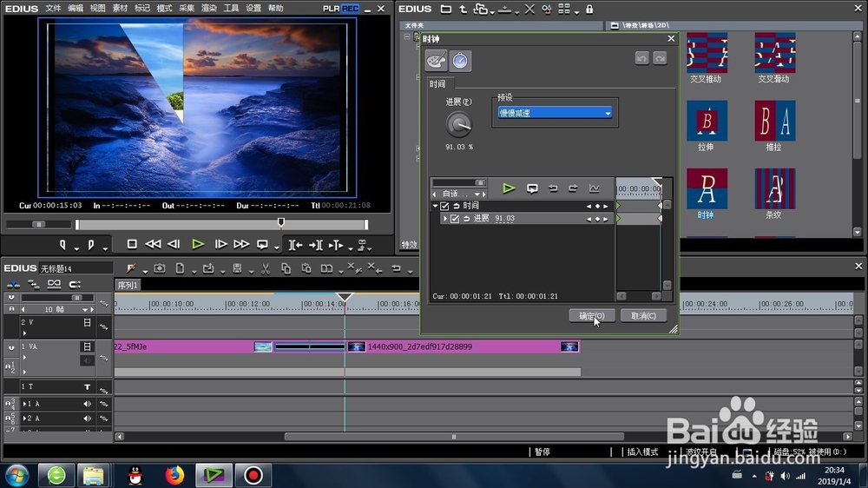Select the 时钟 transition thumbnail
The width and height of the screenshot is (868, 488).
point(707,189)
